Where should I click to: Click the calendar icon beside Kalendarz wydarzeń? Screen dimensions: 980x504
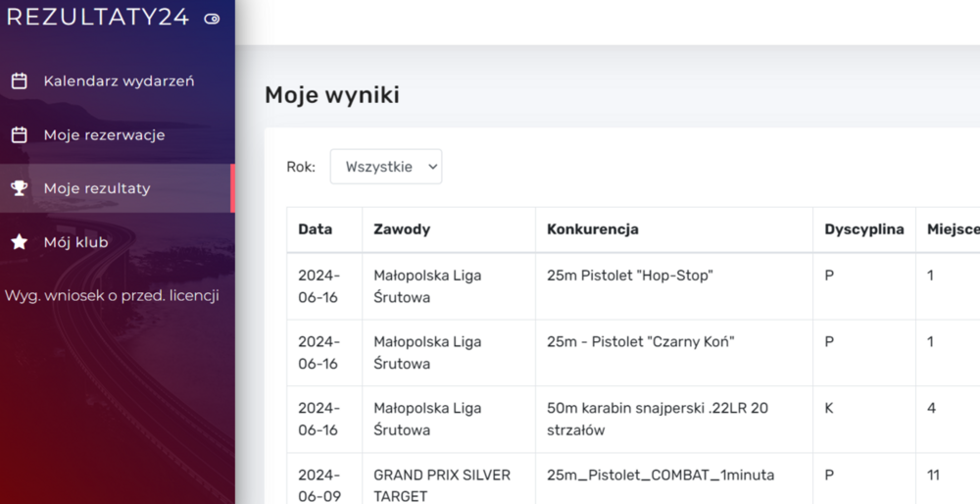click(19, 81)
